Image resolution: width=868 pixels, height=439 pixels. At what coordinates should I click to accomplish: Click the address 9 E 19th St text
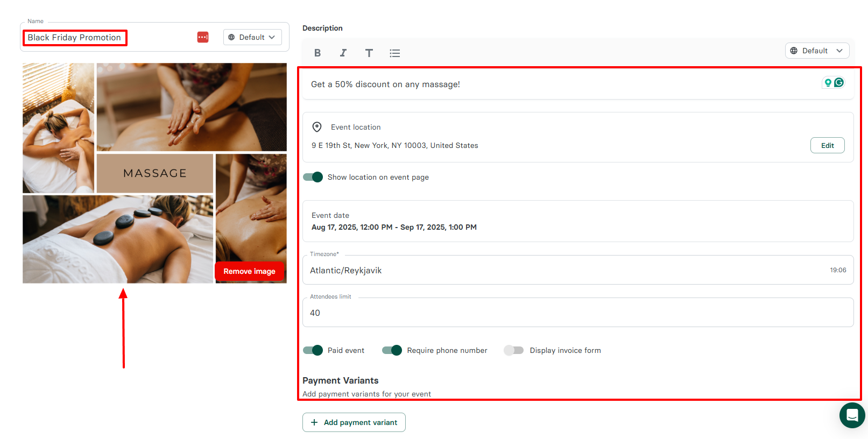pyautogui.click(x=395, y=145)
